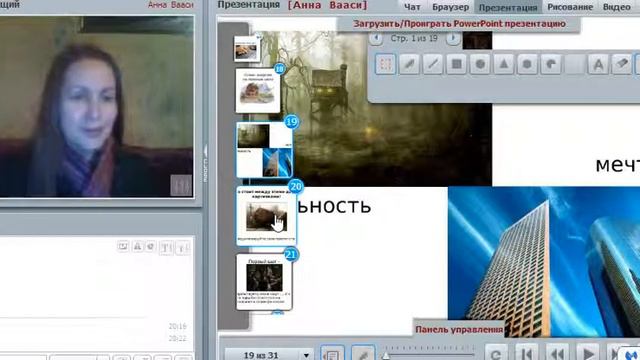Play the presentation
Screen dimensions: 640x360
(x=588, y=353)
